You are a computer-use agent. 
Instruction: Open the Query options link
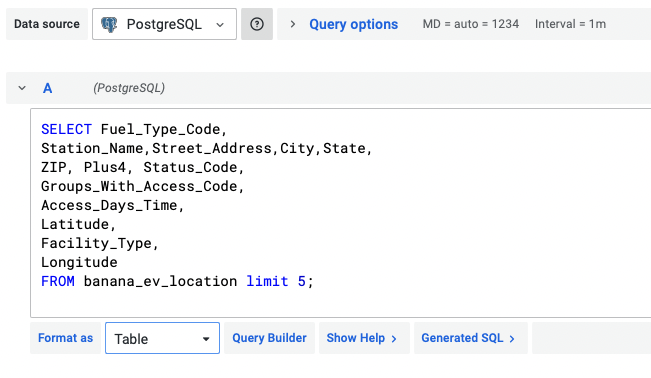353,24
